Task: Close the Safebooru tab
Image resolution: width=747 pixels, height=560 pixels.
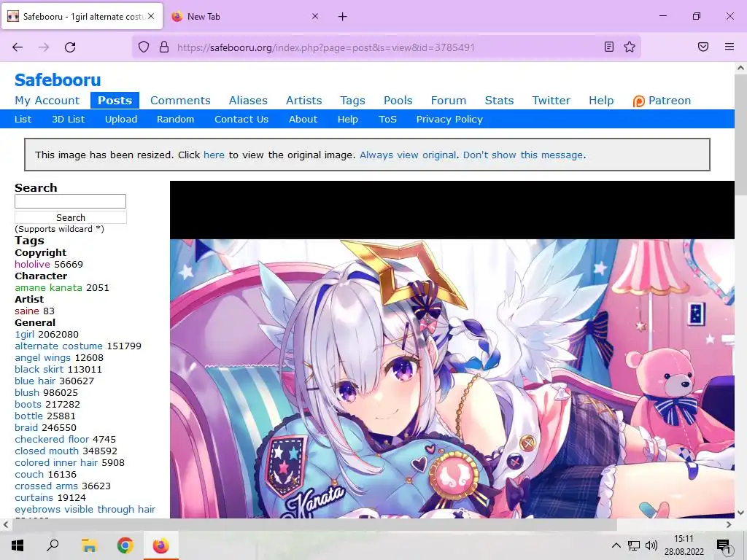Action: coord(151,16)
